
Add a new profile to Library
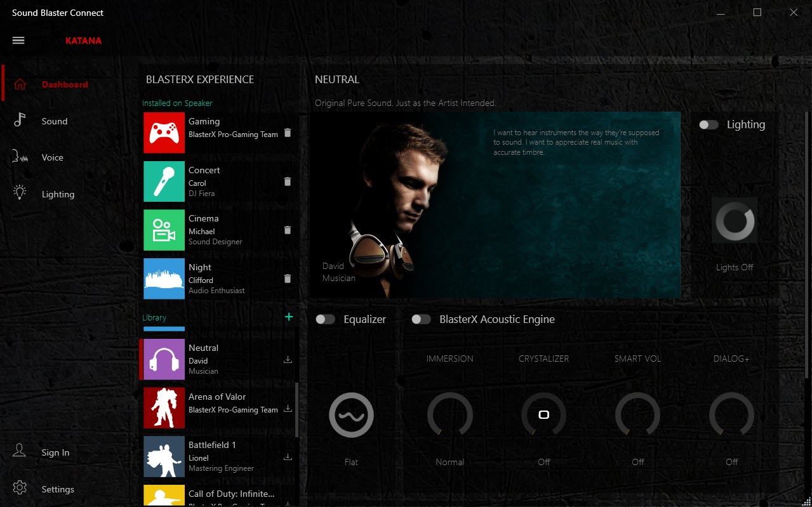pyautogui.click(x=289, y=317)
